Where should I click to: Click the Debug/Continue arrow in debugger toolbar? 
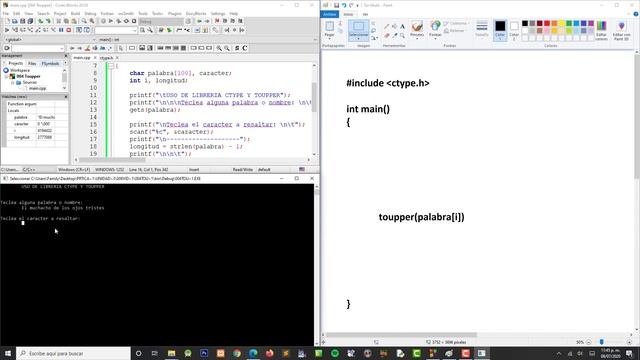coord(7,30)
